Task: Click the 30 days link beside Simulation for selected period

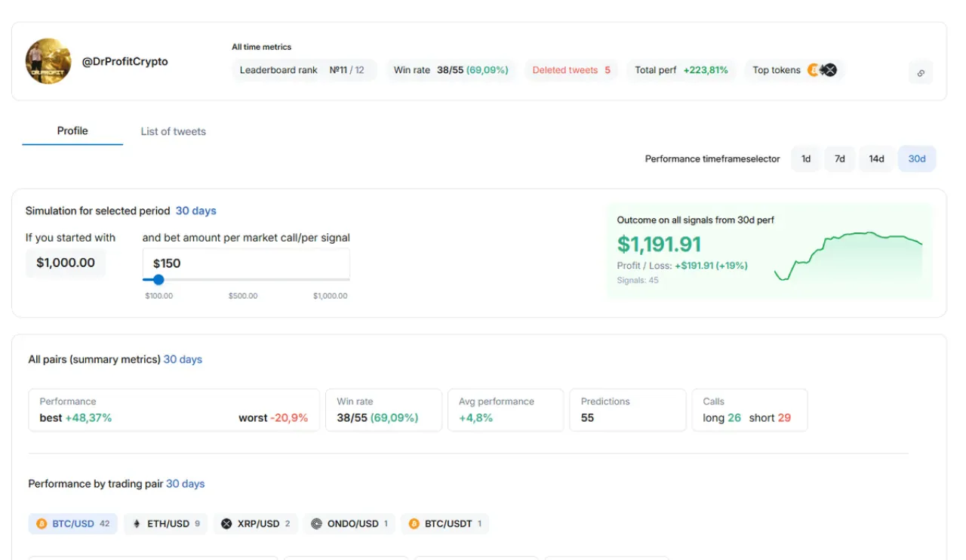Action: coord(196,211)
